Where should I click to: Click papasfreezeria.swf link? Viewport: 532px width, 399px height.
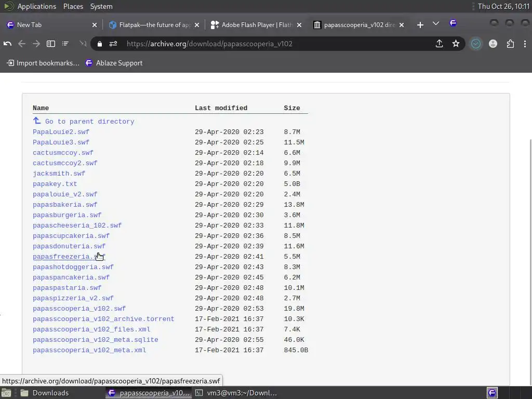coord(69,257)
